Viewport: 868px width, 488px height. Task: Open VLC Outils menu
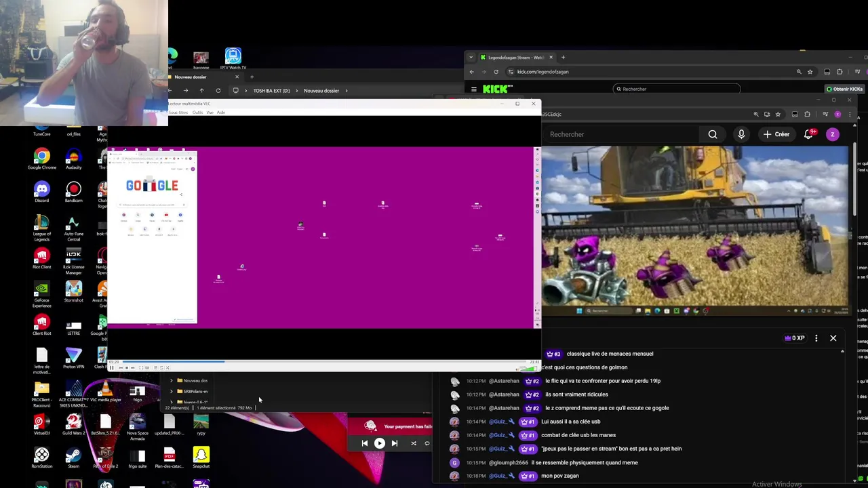[x=197, y=113]
